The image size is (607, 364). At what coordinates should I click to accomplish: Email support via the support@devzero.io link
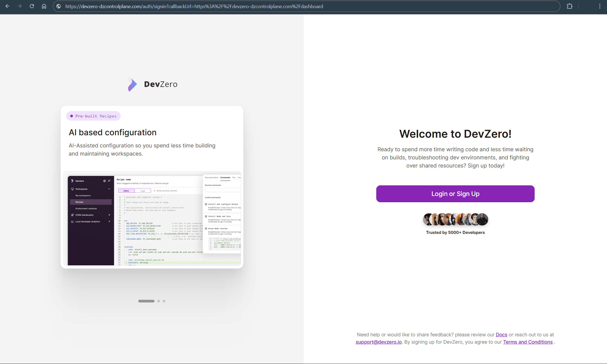[x=378, y=342]
